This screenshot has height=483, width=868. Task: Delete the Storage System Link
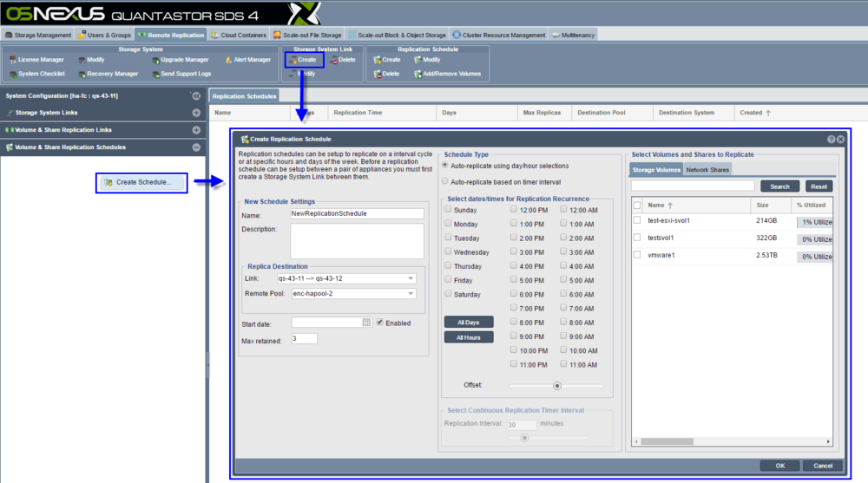point(343,60)
